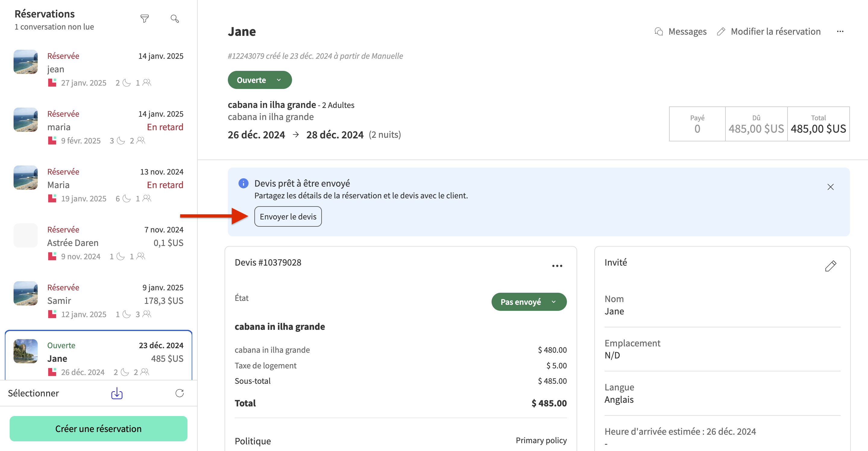Click the download export icon
868x451 pixels.
tap(117, 393)
